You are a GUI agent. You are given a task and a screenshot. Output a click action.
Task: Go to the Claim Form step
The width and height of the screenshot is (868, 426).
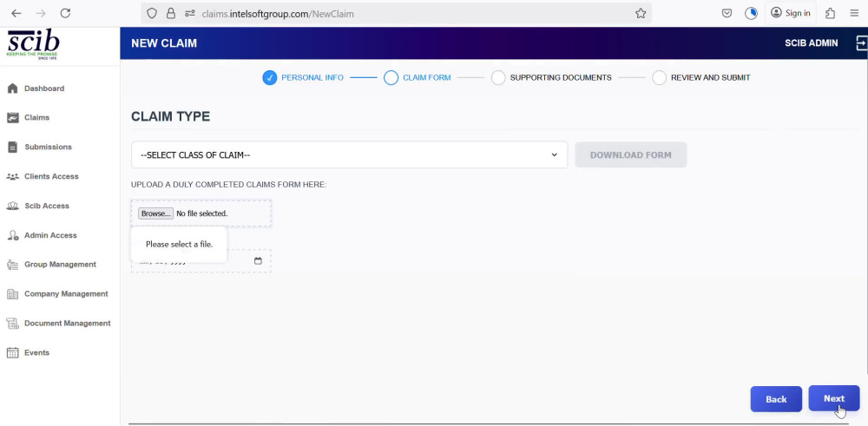[418, 77]
